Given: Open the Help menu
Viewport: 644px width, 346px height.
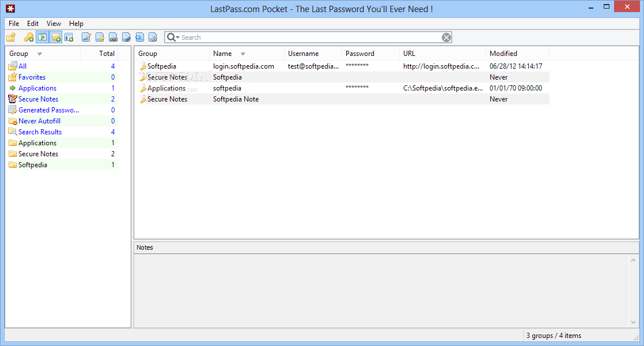Looking at the screenshot, I should click(76, 24).
